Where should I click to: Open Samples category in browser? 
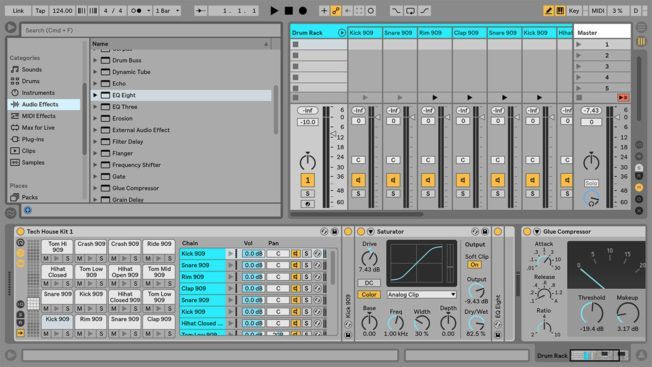[x=33, y=163]
